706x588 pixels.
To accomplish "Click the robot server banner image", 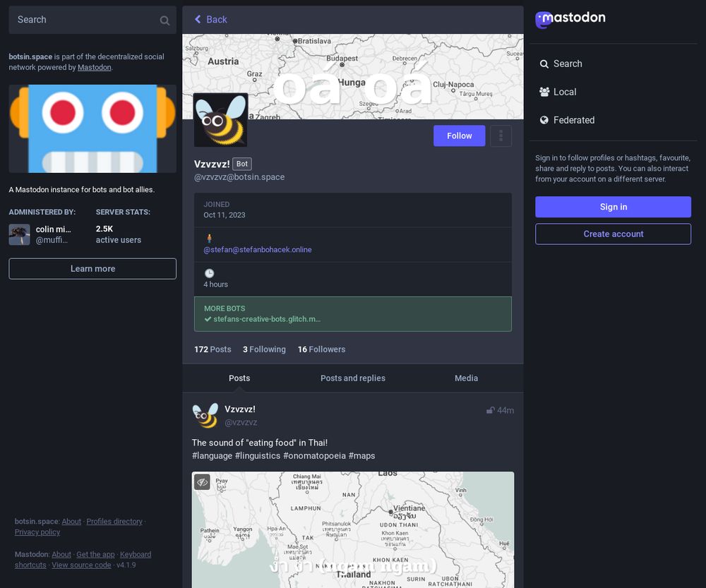I will (x=92, y=128).
